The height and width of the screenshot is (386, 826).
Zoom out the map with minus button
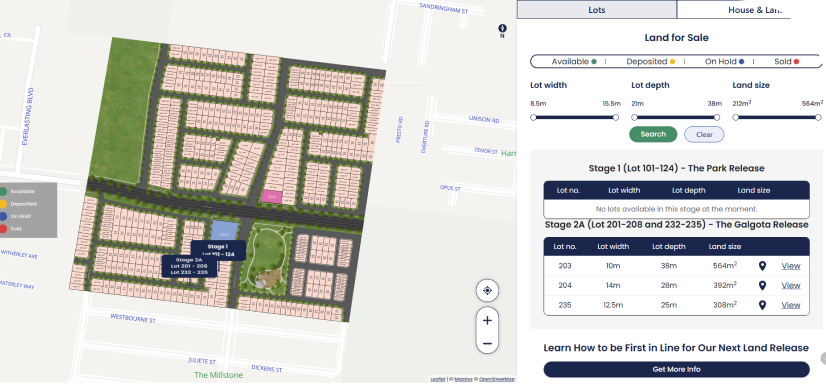pos(487,344)
